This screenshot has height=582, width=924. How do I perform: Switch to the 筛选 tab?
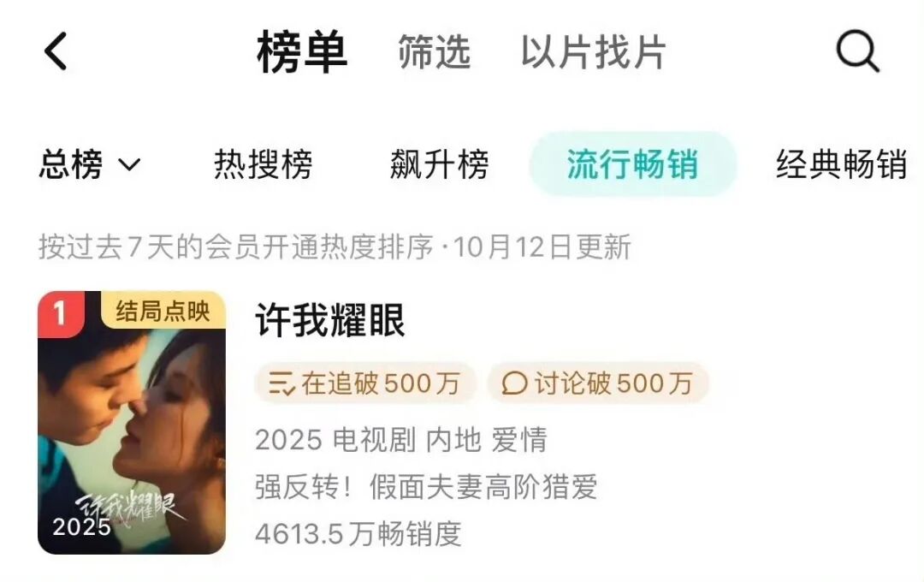[x=435, y=52]
